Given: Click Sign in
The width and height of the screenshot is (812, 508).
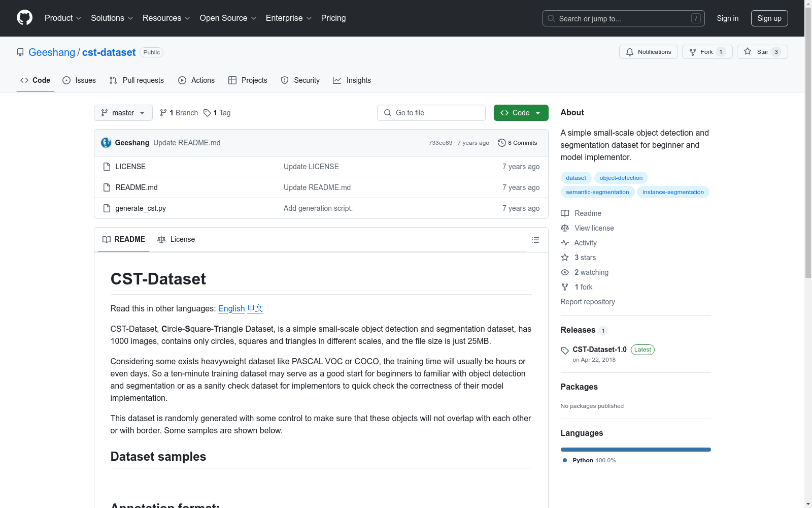Looking at the screenshot, I should 728,18.
